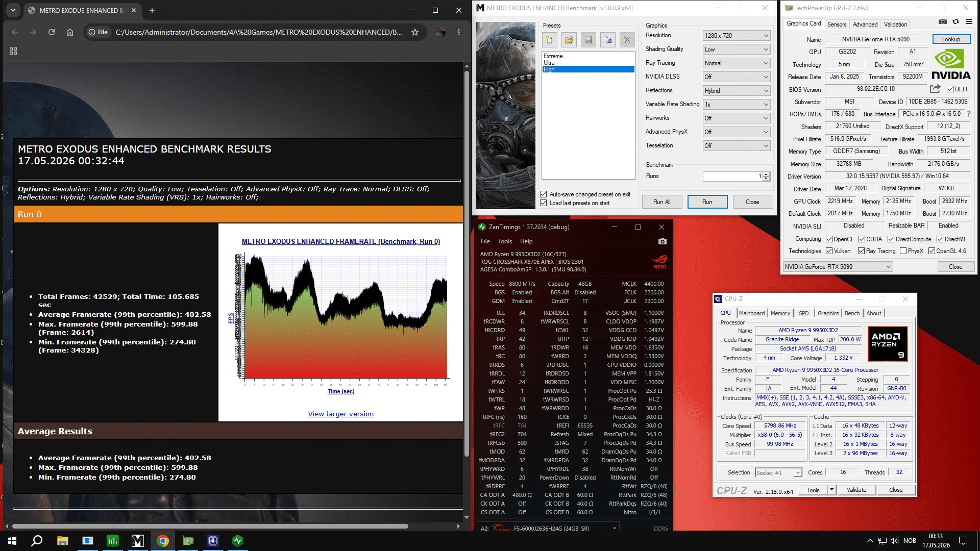Image resolution: width=980 pixels, height=551 pixels.
Task: Copy the selected preset
Action: 608,40
